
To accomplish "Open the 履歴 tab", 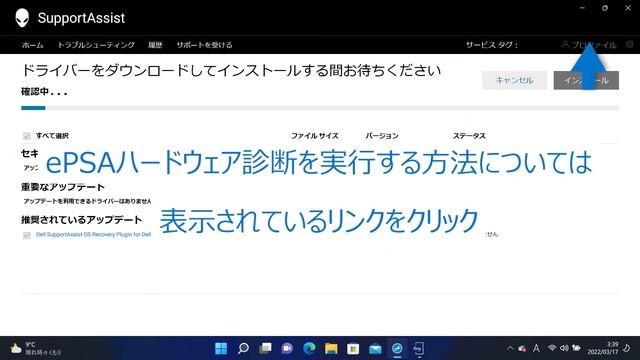I will pos(155,45).
